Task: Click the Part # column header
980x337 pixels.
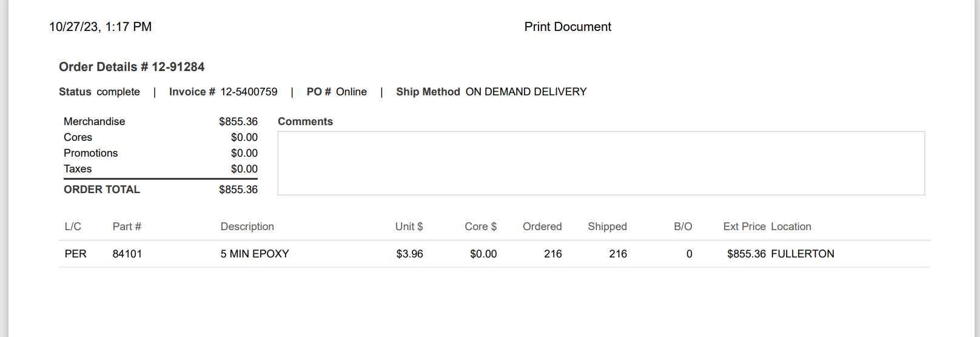Action: [127, 226]
